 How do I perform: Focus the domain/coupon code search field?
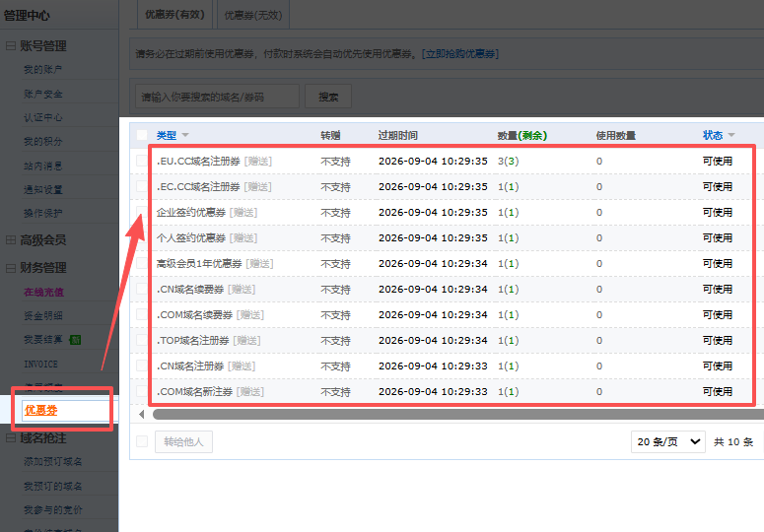(217, 97)
